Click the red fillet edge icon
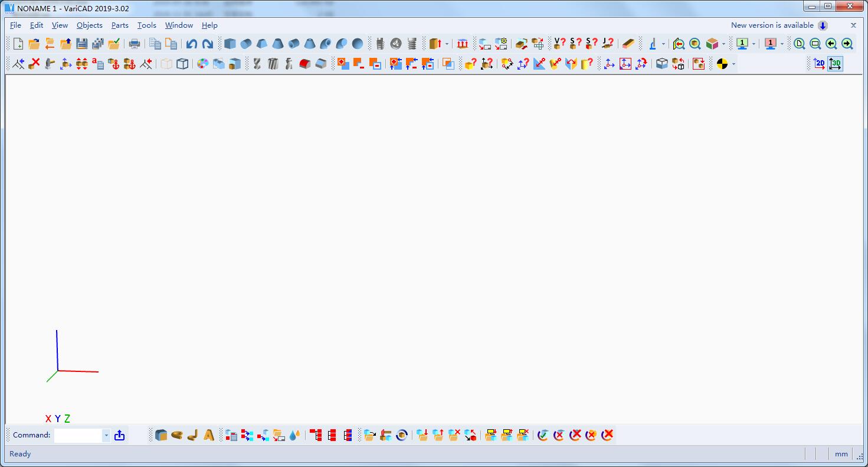Viewport: 868px width, 467px height. pyautogui.click(x=305, y=63)
